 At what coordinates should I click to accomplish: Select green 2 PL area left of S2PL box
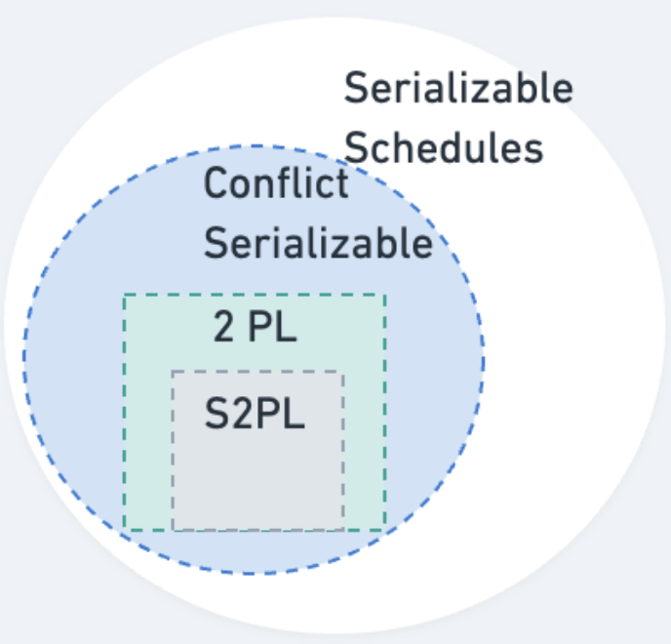point(147,439)
